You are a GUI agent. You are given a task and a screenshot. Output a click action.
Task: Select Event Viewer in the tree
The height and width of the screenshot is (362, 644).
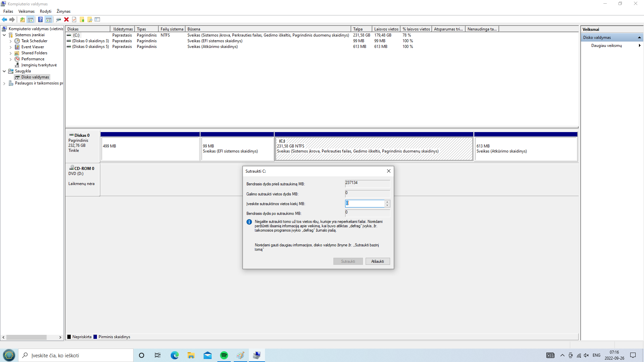(33, 47)
